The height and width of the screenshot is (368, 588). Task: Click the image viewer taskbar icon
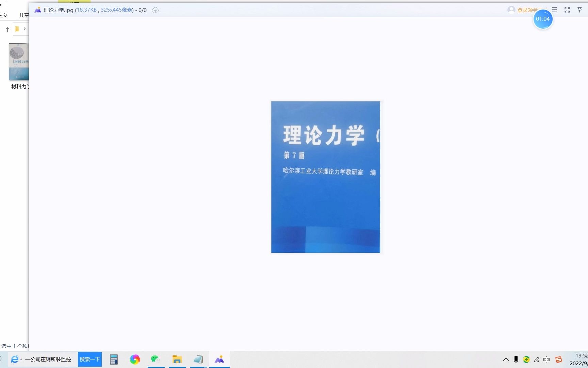[219, 359]
